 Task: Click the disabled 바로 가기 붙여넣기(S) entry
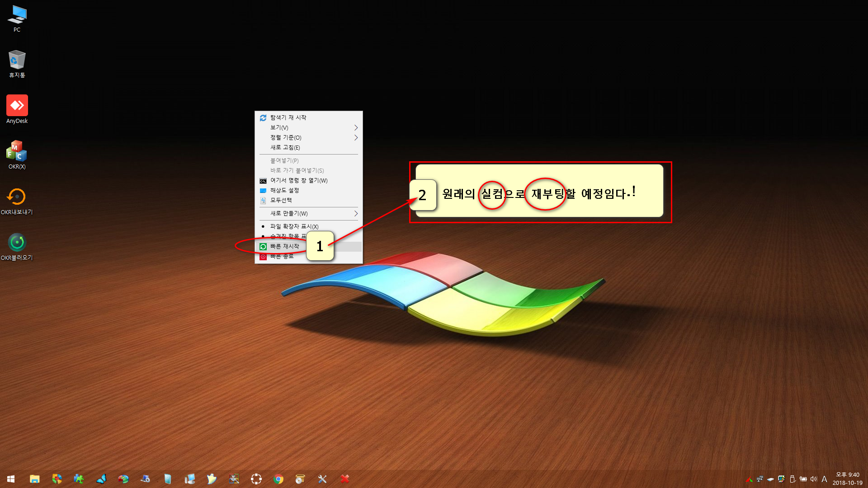coord(308,170)
